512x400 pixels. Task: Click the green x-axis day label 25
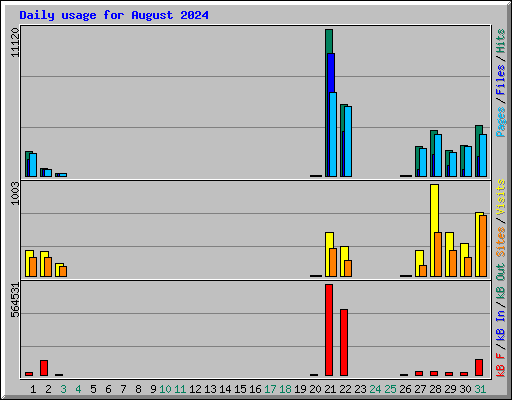pos(390,389)
